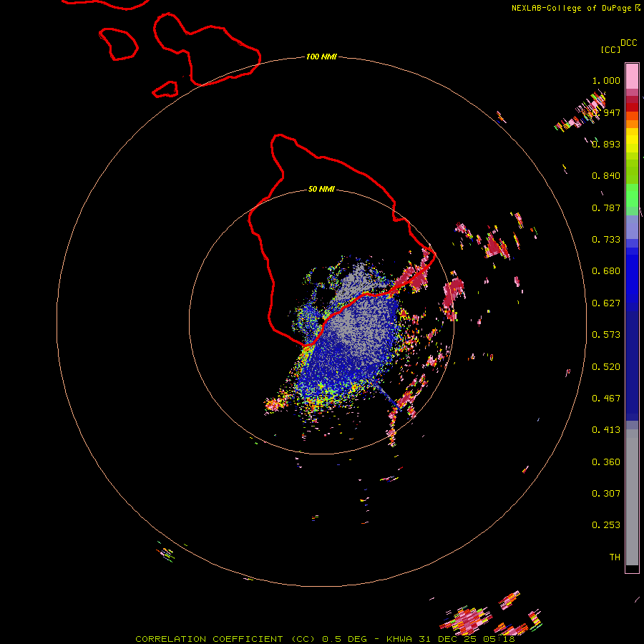Image resolution: width=644 pixels, height=644 pixels.
Task: Select the 0.467 scale value
Action: pyautogui.click(x=606, y=399)
